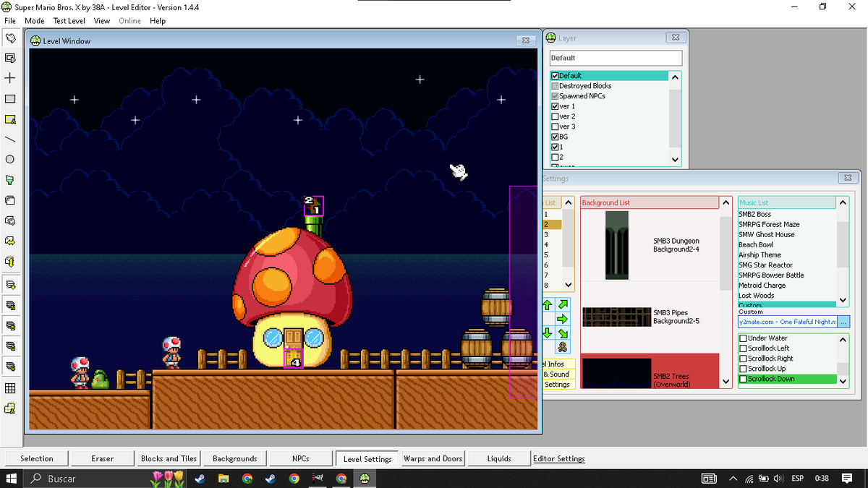Click warp marker 4 on mushroom house door
Screen dimensions: 868x488
tap(293, 359)
